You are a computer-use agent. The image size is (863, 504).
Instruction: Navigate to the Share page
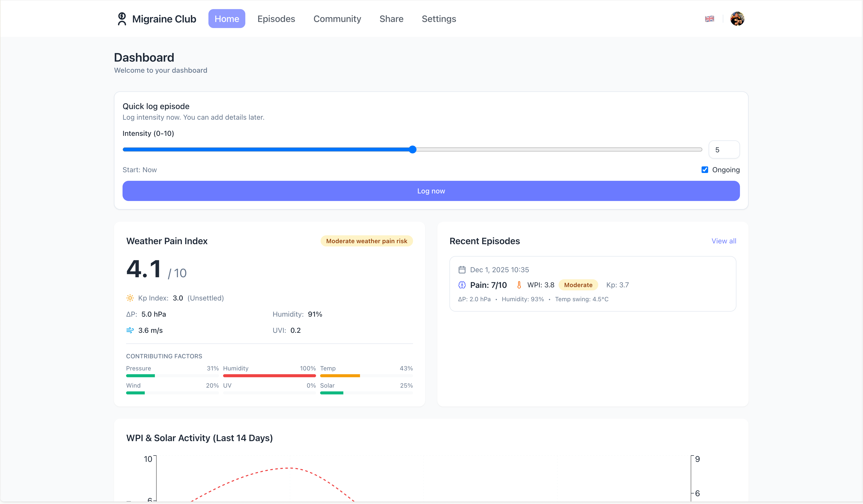tap(391, 19)
